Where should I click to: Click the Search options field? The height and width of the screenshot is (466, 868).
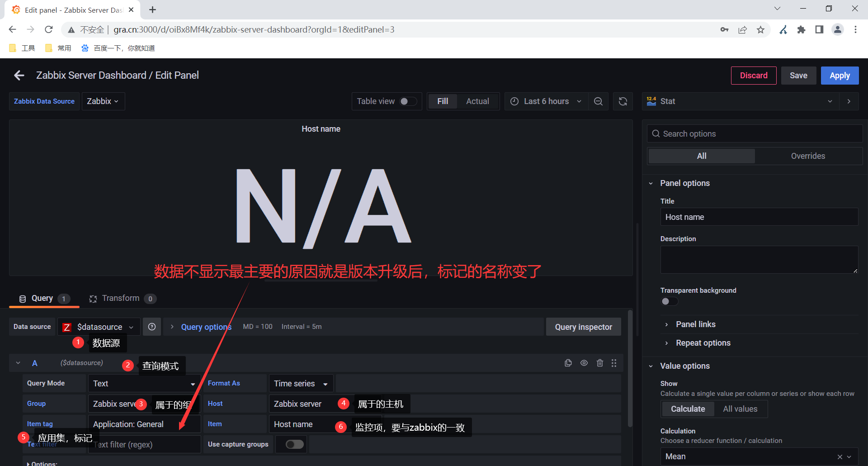[x=755, y=134]
